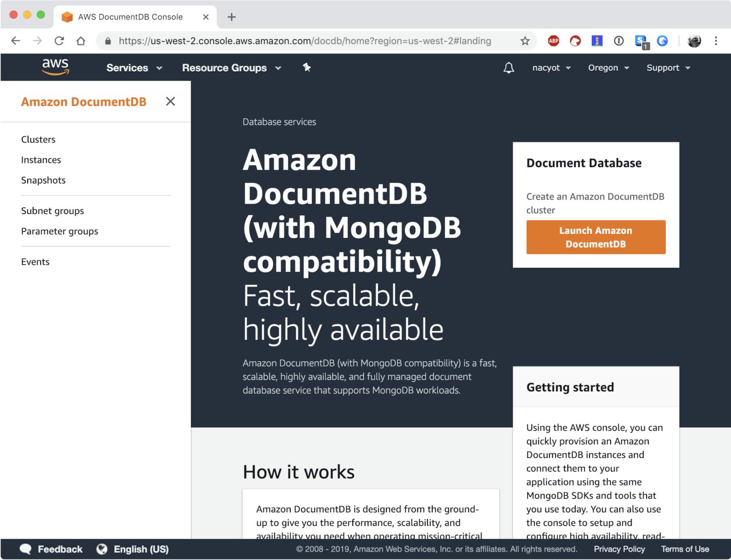Click the Database services breadcrumb text
731x560 pixels.
pos(279,122)
